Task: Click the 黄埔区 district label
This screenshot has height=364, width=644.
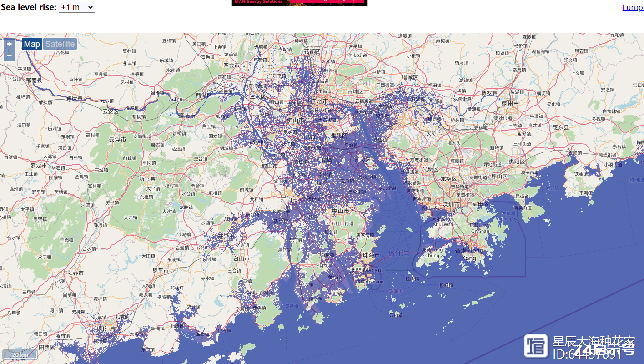Action: click(355, 91)
